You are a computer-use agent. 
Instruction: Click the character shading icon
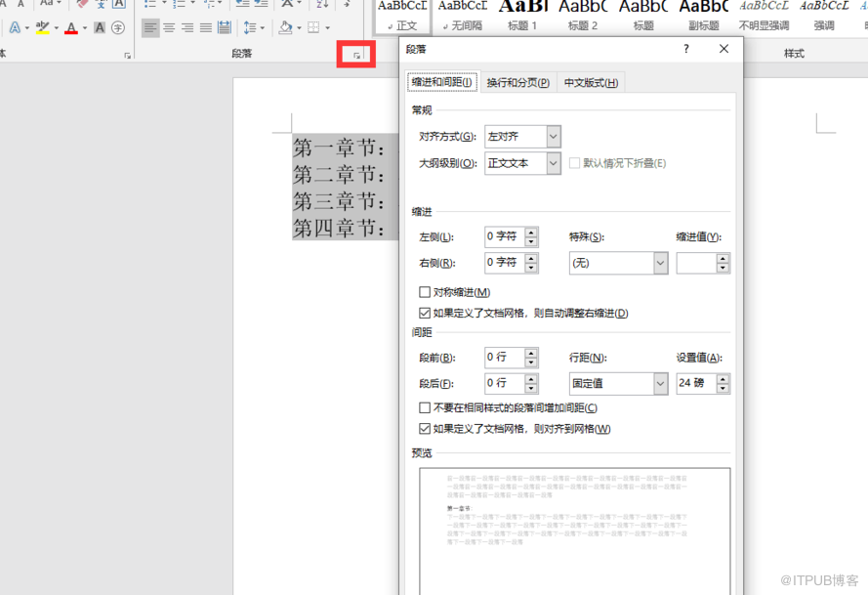[100, 28]
